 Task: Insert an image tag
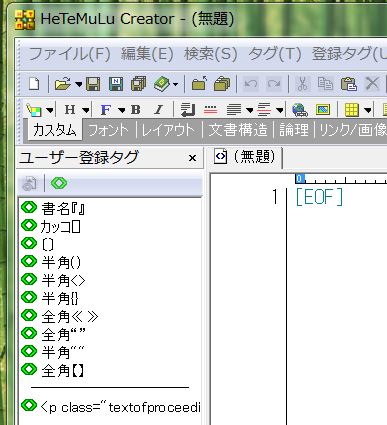click(x=323, y=110)
